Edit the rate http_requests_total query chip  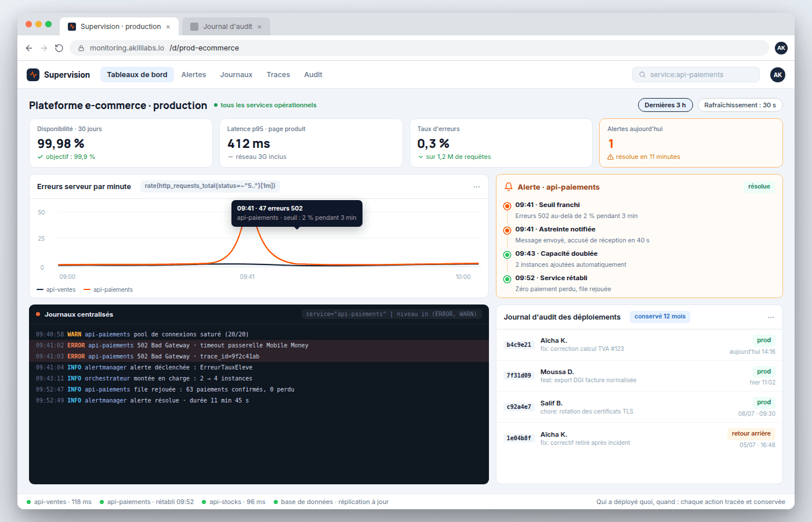click(x=210, y=186)
